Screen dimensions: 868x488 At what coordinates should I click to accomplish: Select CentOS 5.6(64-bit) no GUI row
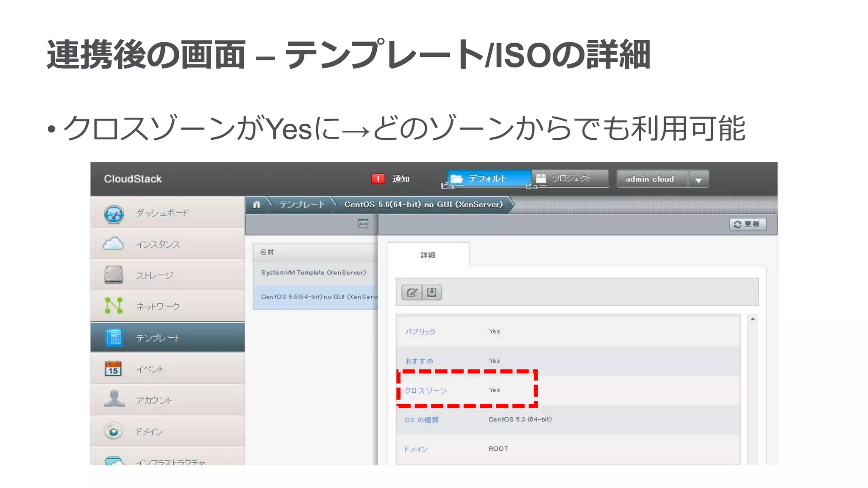(x=315, y=297)
